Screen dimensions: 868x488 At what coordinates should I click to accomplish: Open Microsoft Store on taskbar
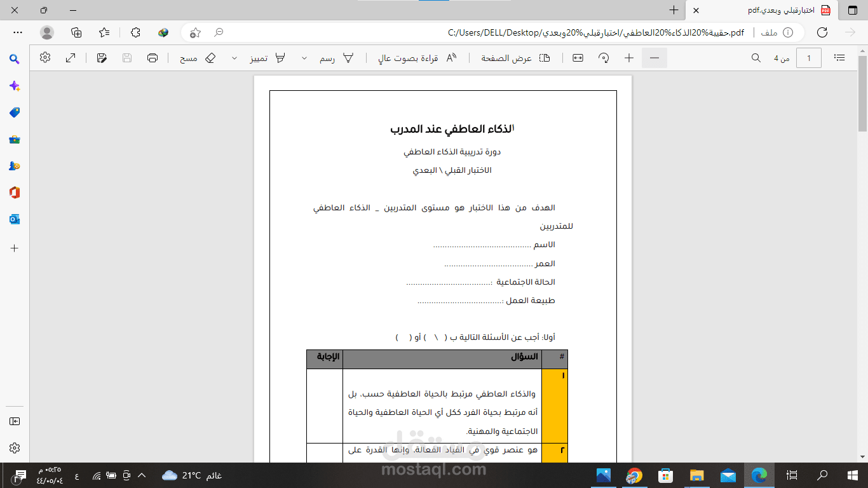665,475
